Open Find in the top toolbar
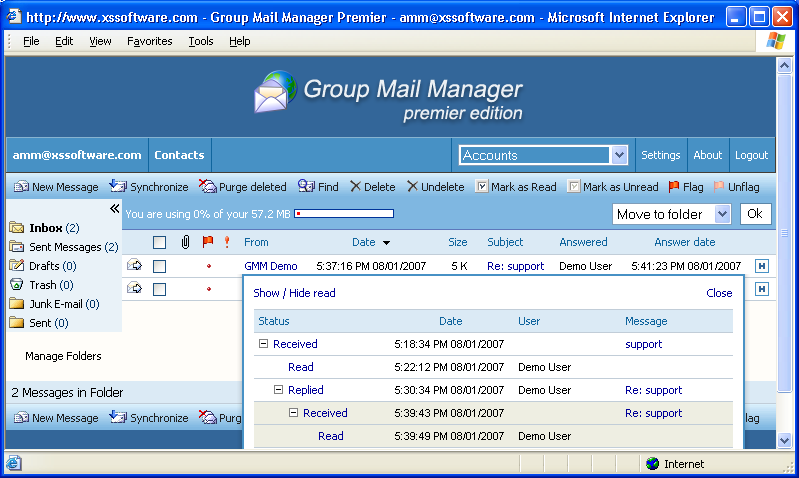 tap(306, 187)
